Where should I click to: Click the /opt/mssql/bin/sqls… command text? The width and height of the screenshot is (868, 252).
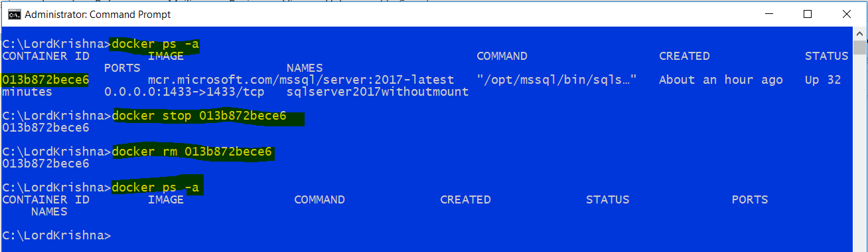tap(557, 80)
